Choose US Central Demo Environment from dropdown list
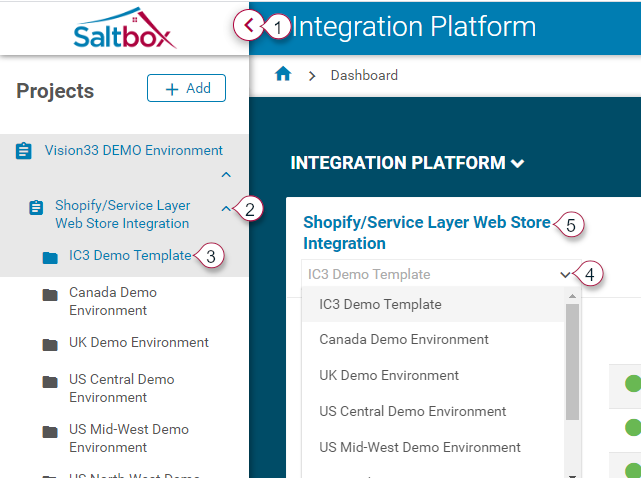The height and width of the screenshot is (478, 641). coord(433,411)
